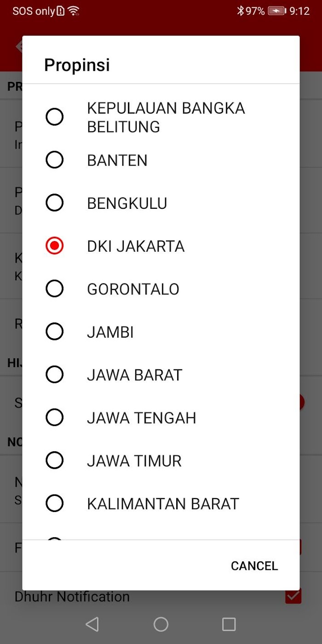Toggle the Dhuhr Notification checkbox
The height and width of the screenshot is (644, 322).
coord(293,596)
